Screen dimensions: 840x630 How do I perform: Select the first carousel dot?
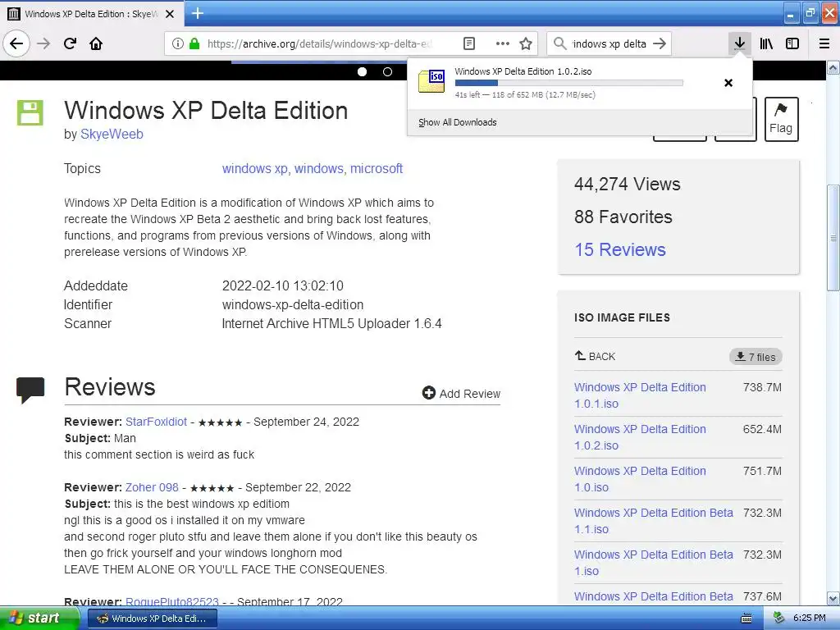click(362, 72)
